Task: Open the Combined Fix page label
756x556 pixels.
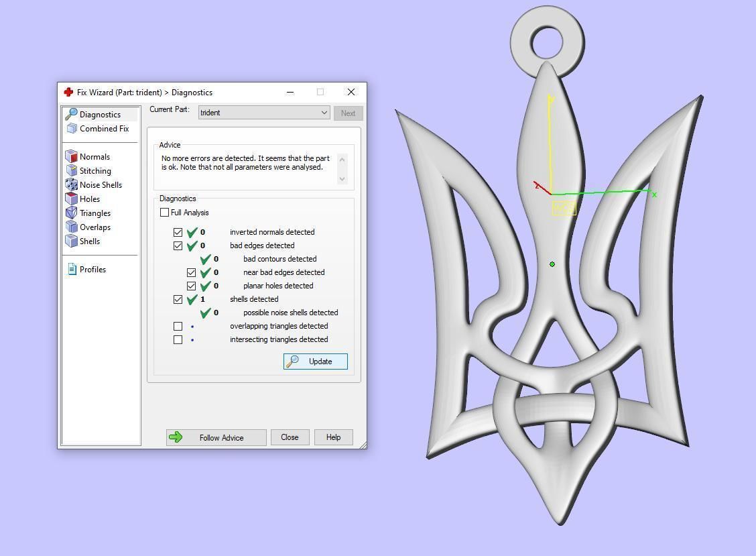Action: [x=104, y=128]
